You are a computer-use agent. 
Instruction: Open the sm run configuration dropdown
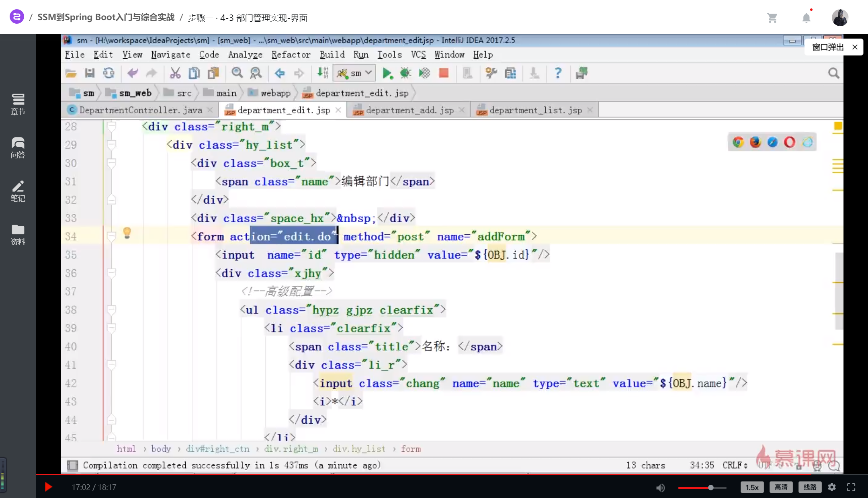coord(354,73)
